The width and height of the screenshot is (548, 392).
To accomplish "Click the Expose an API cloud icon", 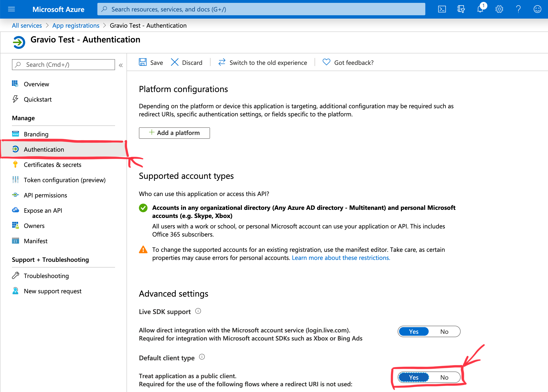I will tap(16, 210).
